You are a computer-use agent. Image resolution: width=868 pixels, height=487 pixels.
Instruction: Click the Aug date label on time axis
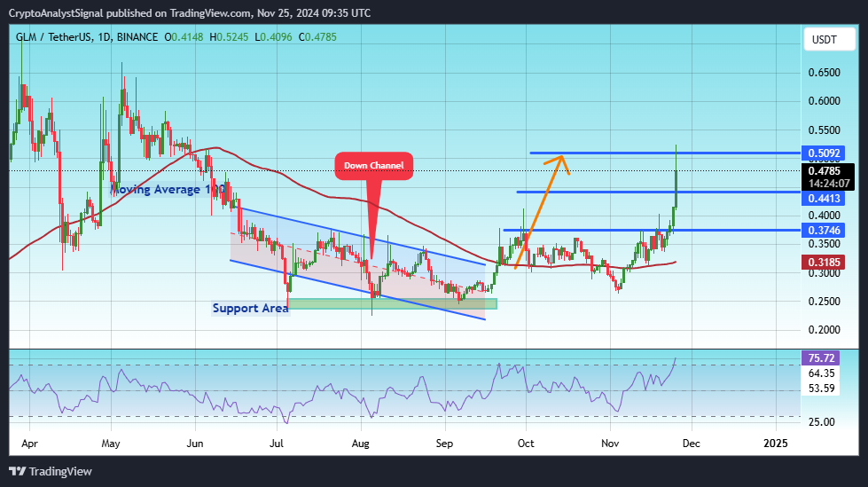[360, 444]
